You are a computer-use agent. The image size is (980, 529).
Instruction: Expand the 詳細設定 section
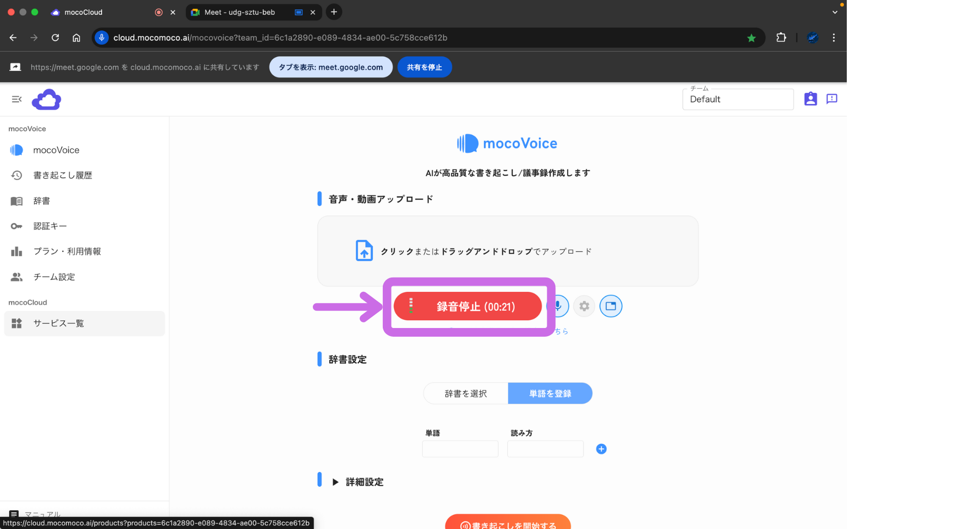(358, 482)
